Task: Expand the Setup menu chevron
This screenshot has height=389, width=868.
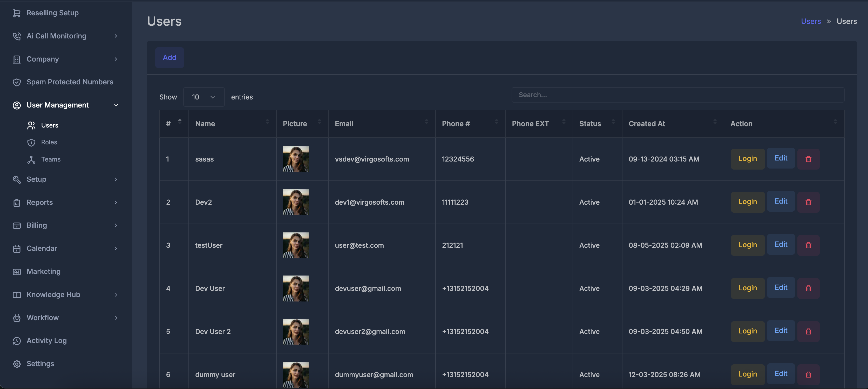Action: pyautogui.click(x=116, y=179)
